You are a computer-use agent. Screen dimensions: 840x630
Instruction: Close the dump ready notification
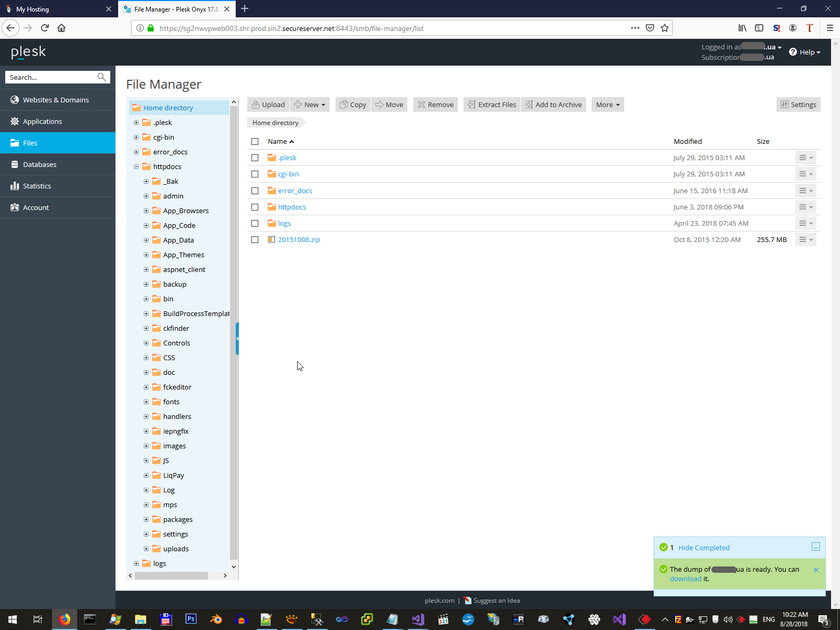(x=816, y=570)
